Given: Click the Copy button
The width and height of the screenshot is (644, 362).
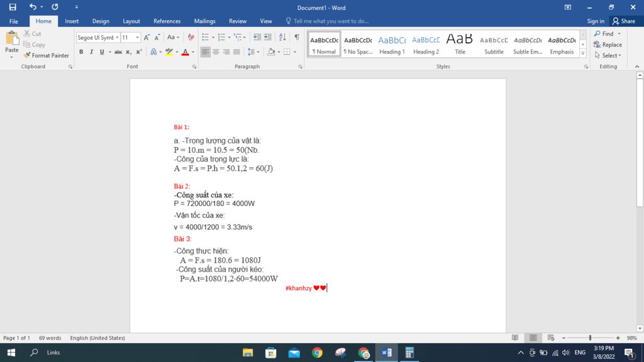Looking at the screenshot, I should pos(34,45).
